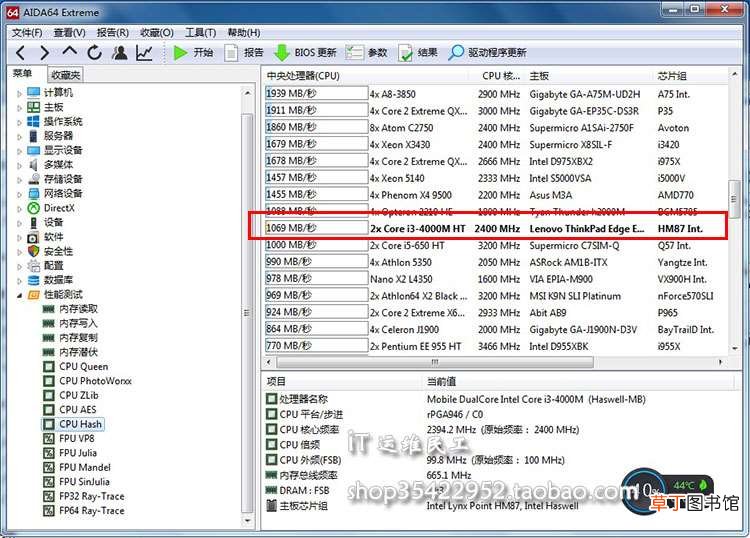Select DirectX item with Xbox icon

51,208
